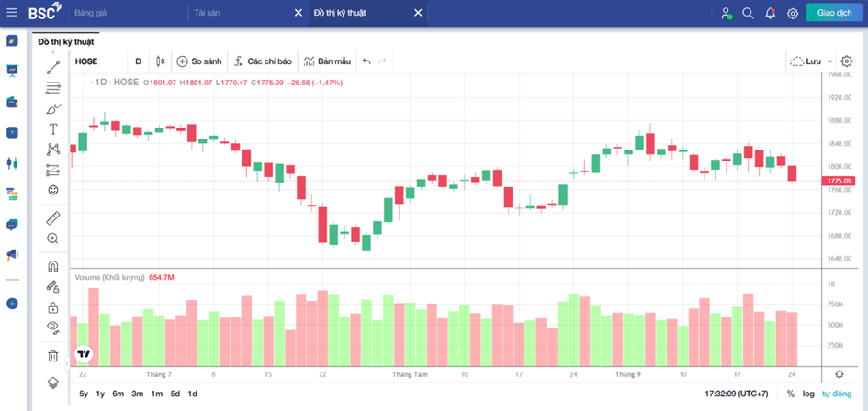
Task: Click the Giao dịch button
Action: coord(835,13)
